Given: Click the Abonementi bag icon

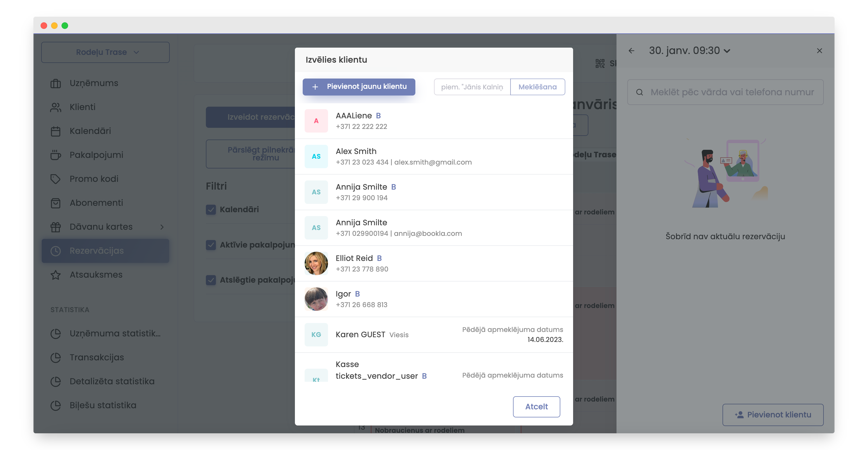Looking at the screenshot, I should pyautogui.click(x=56, y=203).
